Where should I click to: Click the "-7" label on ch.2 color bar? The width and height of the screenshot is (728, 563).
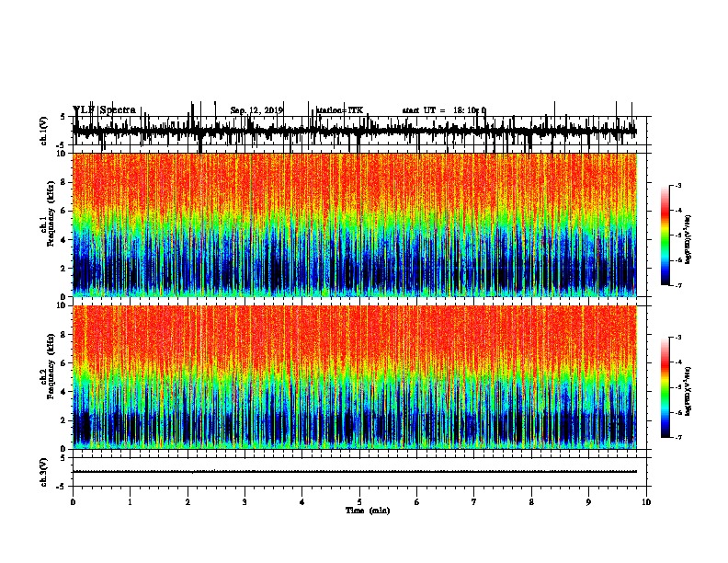pyautogui.click(x=678, y=437)
